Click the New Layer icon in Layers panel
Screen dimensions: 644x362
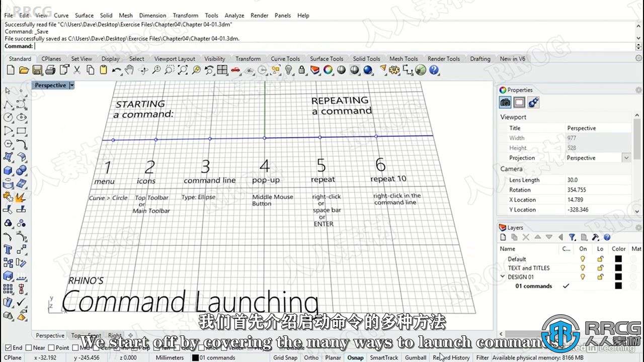503,237
